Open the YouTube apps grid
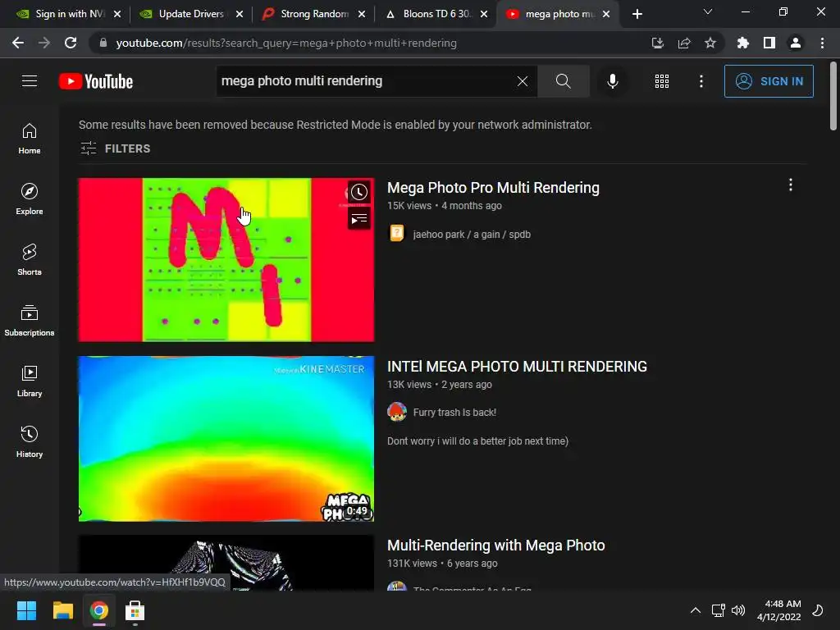This screenshot has width=840, height=630. point(662,81)
